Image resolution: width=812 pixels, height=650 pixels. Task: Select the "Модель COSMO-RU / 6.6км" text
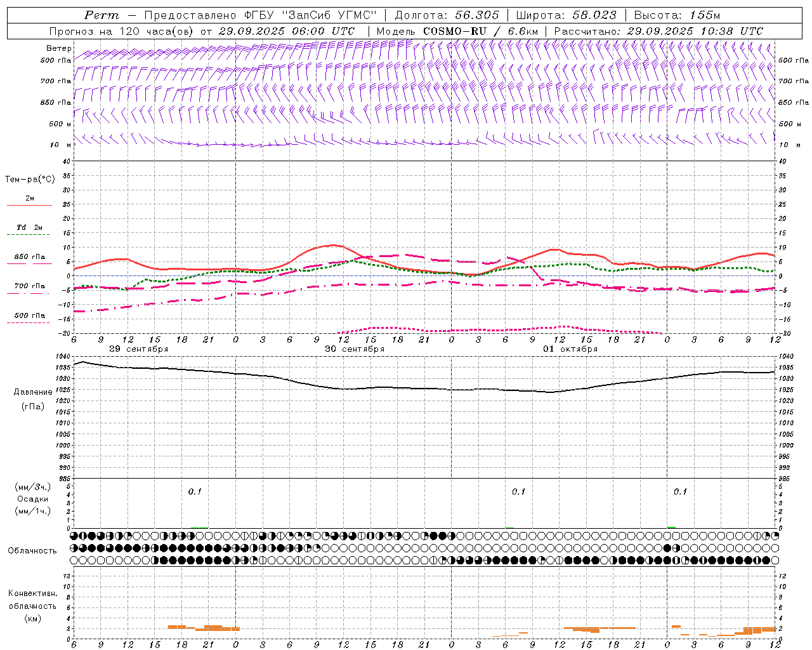[x=457, y=31]
